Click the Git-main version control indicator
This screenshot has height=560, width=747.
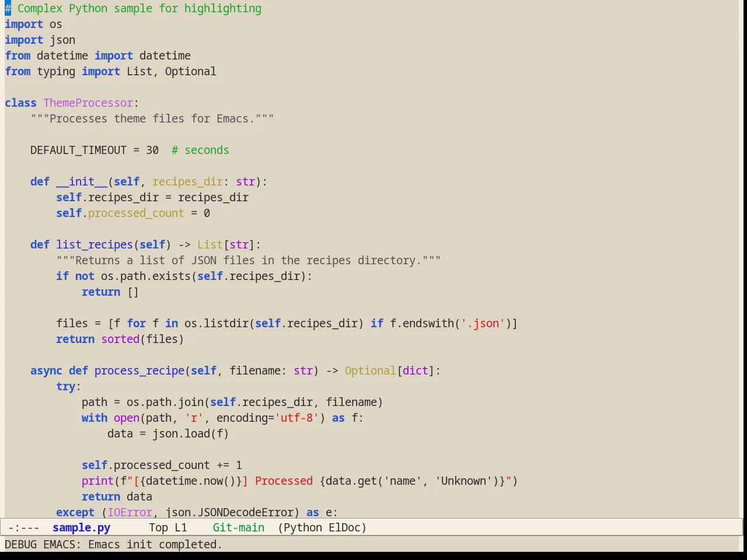point(239,528)
